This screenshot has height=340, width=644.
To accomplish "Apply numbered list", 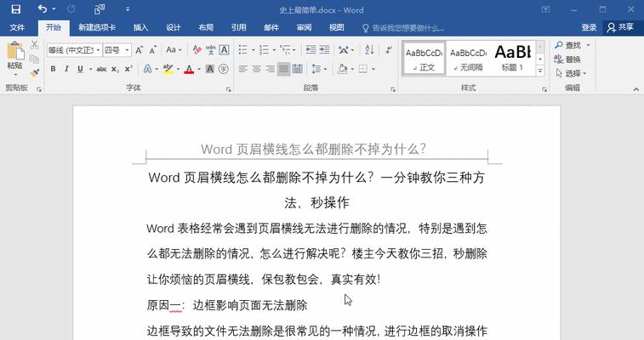I will pos(264,50).
